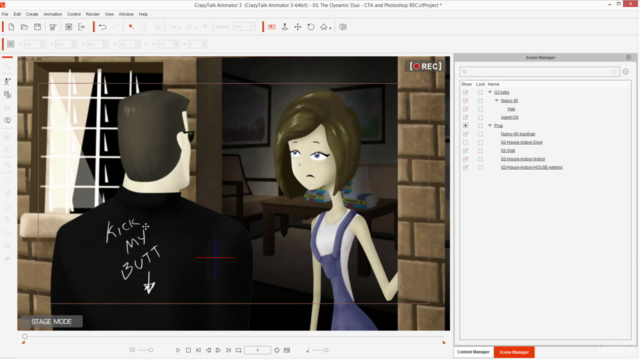Click the last icon on the top toolbar
The width and height of the screenshot is (640, 360).
[343, 27]
